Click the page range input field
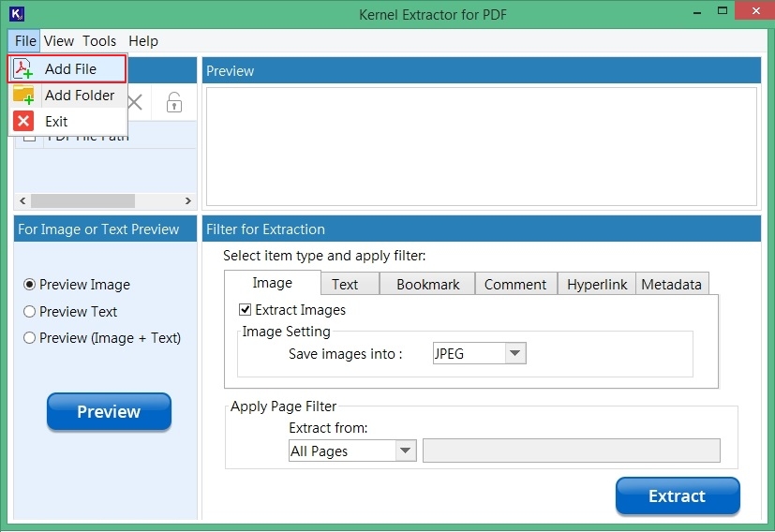 (x=572, y=451)
